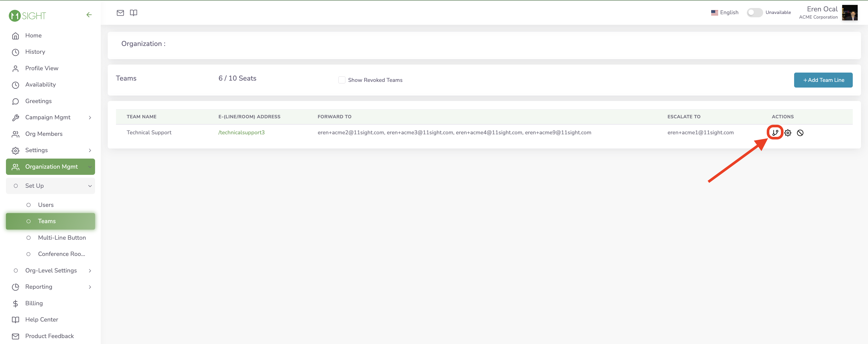This screenshot has height=344, width=868.
Task: Click the E-(LINE/ROOM) ADDRESS column header
Action: pyautogui.click(x=249, y=116)
